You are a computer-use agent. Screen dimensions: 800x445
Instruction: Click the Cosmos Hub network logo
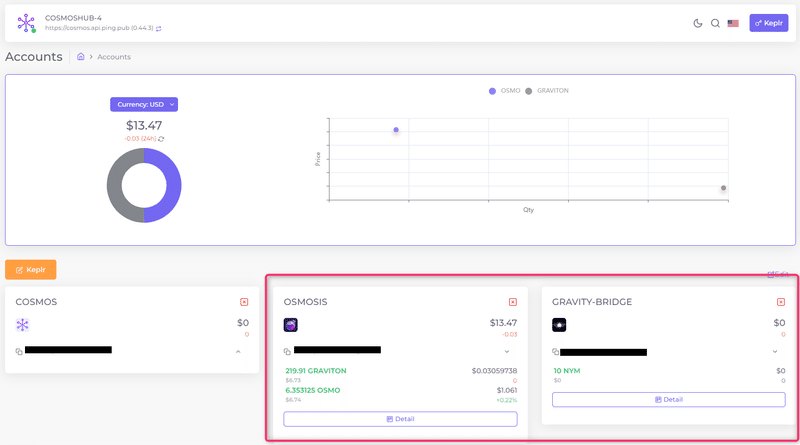26,23
